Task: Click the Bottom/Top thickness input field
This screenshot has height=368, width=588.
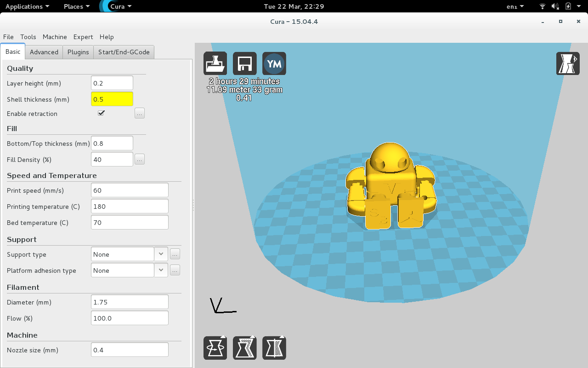Action: tap(112, 143)
